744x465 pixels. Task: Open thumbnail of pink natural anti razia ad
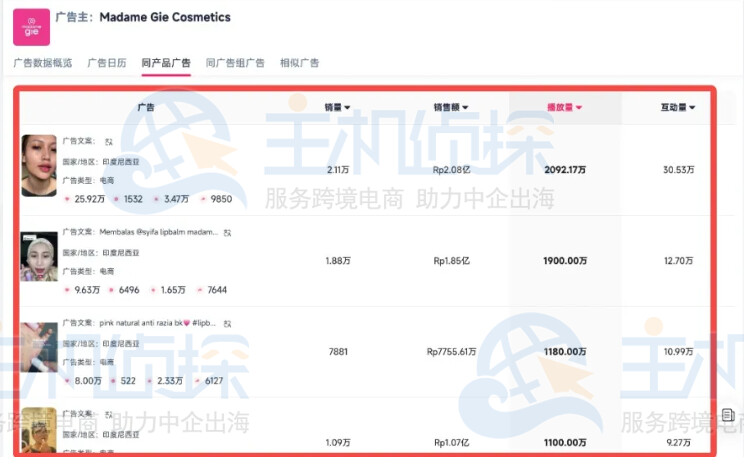click(39, 347)
